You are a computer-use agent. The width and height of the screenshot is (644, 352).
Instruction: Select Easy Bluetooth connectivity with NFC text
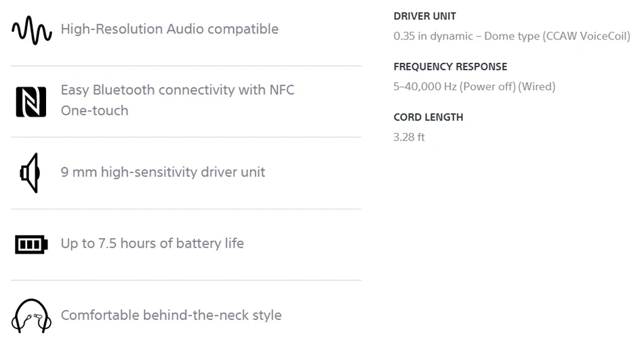(178, 90)
